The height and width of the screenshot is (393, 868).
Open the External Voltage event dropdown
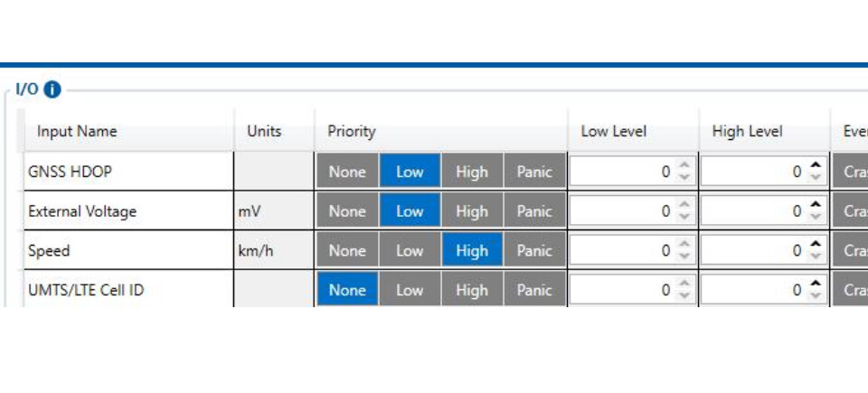850,211
